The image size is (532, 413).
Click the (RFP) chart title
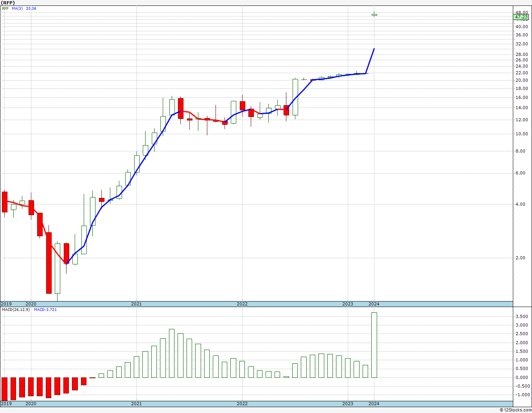coord(8,3)
